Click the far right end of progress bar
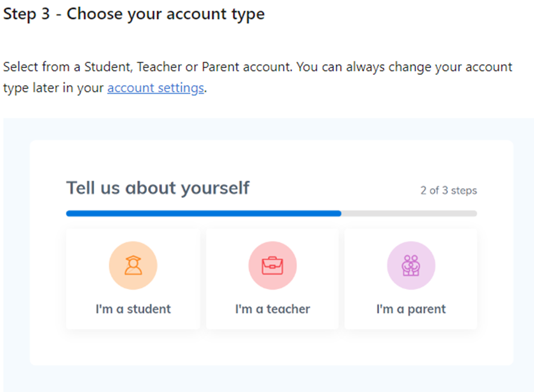This screenshot has width=534, height=392. pos(474,214)
